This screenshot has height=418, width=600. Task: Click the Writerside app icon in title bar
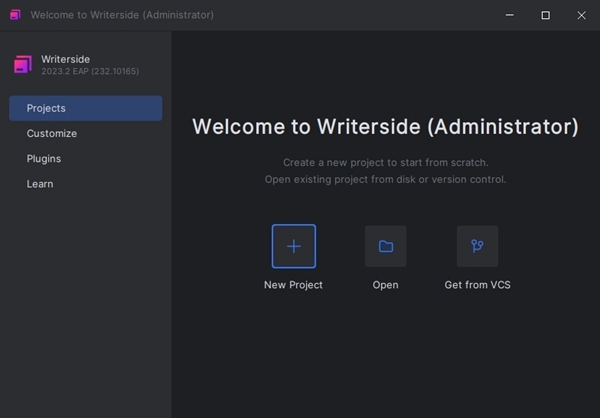[15, 15]
